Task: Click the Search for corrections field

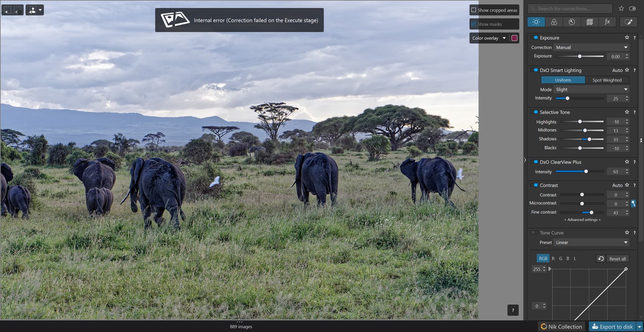Action: [x=570, y=9]
